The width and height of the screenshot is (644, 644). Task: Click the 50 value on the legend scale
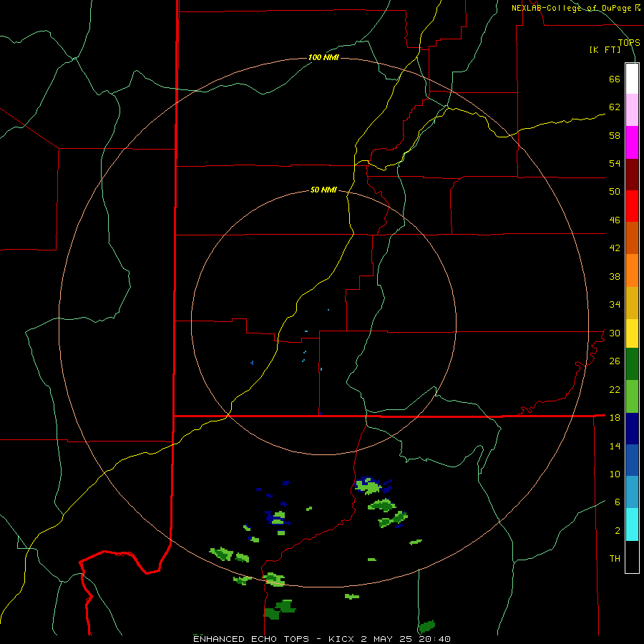tap(615, 191)
